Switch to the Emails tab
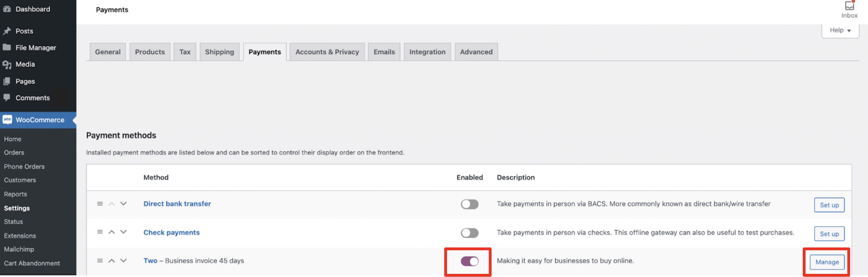This screenshot has height=277, width=868. [x=384, y=52]
